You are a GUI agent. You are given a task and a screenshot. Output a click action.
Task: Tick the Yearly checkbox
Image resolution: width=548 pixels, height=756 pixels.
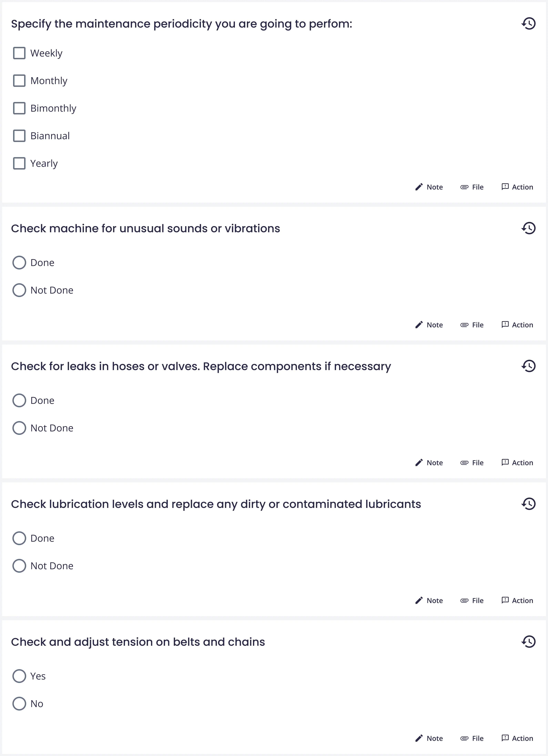coord(19,163)
